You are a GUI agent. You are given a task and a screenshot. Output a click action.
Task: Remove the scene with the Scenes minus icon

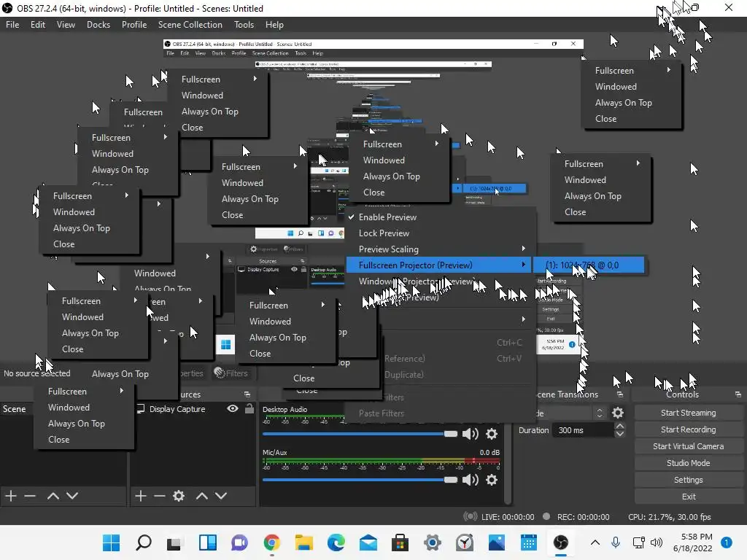coord(30,496)
